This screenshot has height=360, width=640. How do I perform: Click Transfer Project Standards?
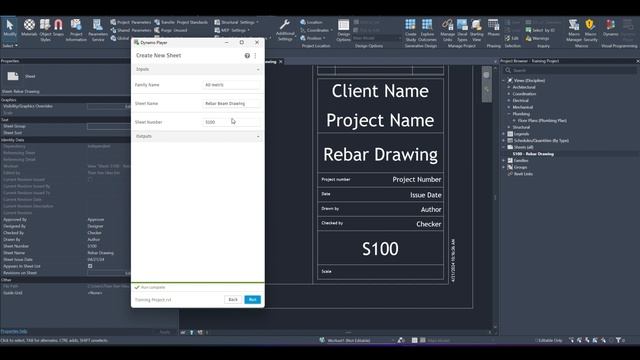coord(181,22)
